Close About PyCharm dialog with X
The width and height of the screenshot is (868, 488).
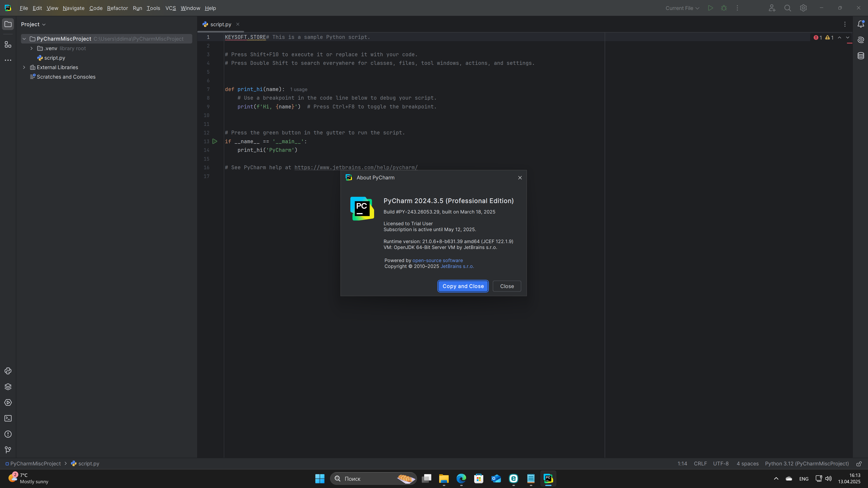coord(520,178)
